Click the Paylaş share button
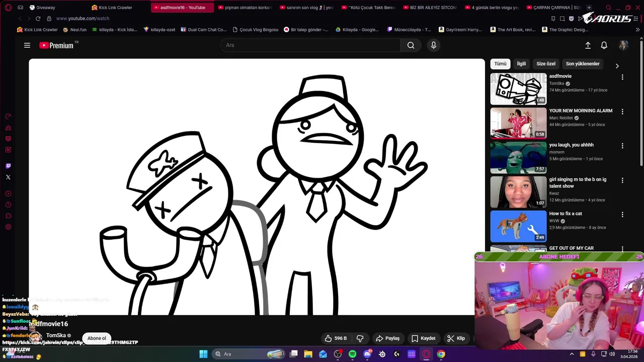The height and width of the screenshot is (362, 644). tap(388, 338)
